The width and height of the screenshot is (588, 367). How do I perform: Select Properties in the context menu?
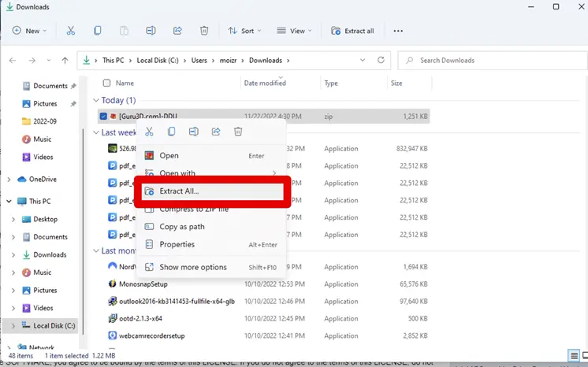point(177,244)
